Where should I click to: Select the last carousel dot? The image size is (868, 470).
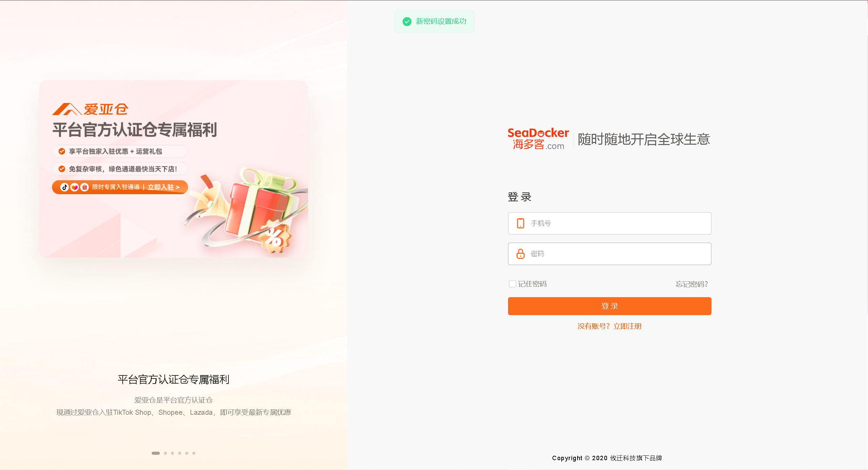click(x=194, y=453)
